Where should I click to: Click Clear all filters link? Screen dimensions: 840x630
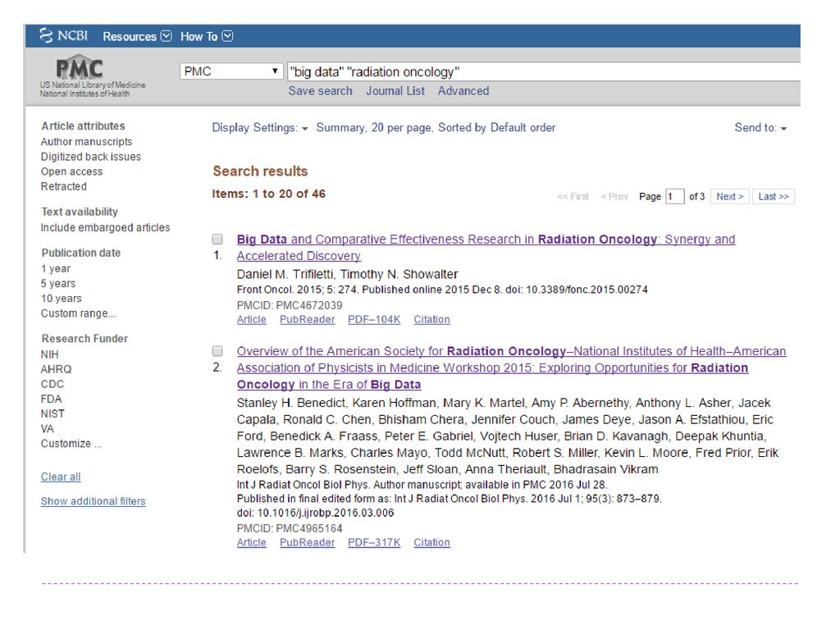[x=61, y=477]
